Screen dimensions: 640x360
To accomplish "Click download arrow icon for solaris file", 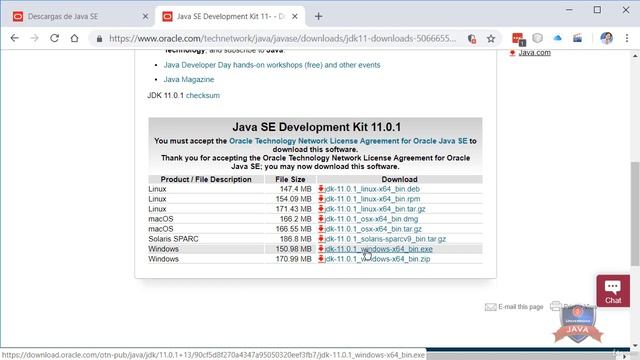I will [321, 239].
